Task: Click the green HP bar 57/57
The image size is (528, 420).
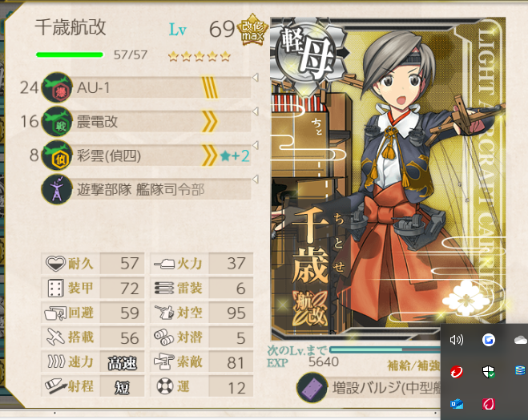Action: 70,55
